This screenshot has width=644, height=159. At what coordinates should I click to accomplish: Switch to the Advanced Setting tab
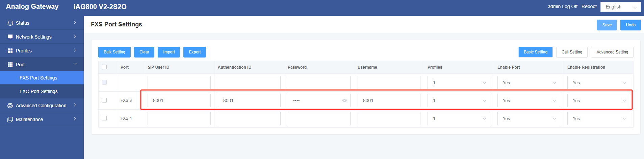(x=612, y=52)
